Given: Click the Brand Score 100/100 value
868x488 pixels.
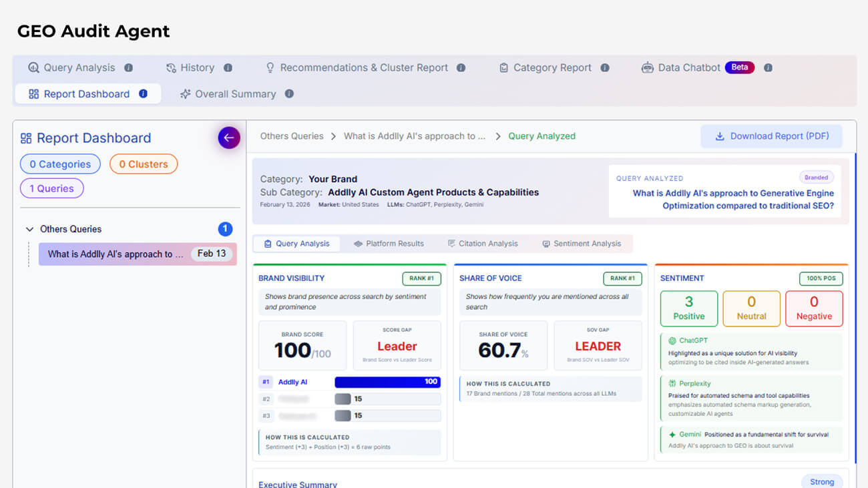Looking at the screenshot, I should point(302,350).
